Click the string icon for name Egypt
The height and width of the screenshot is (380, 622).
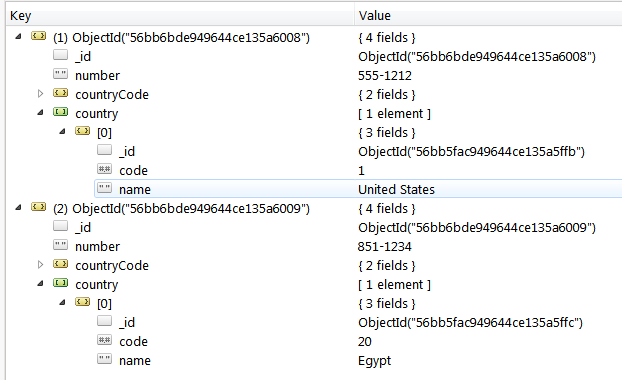coord(105,359)
